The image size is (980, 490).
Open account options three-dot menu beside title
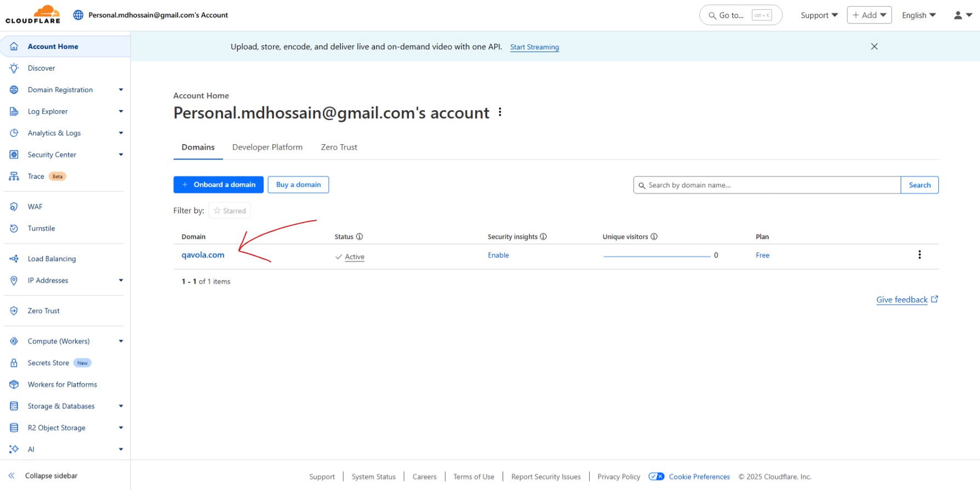(x=500, y=112)
